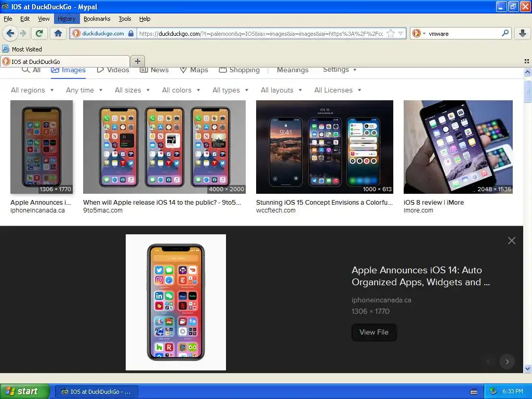Switch to the News results tab
This screenshot has height=399, width=532.
pos(154,70)
